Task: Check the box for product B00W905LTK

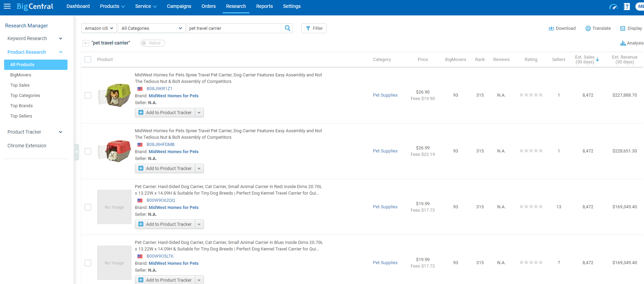Action: (x=88, y=263)
